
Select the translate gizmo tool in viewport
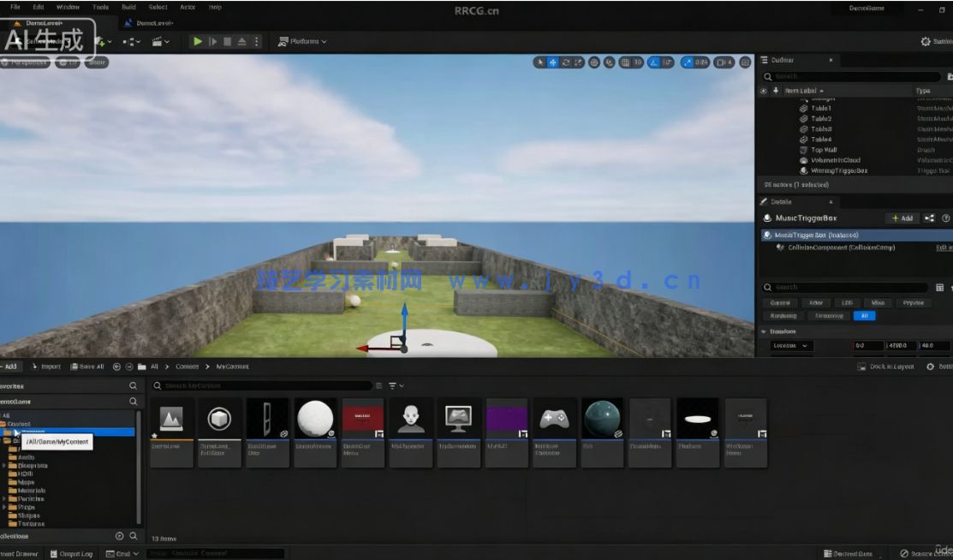click(x=552, y=62)
